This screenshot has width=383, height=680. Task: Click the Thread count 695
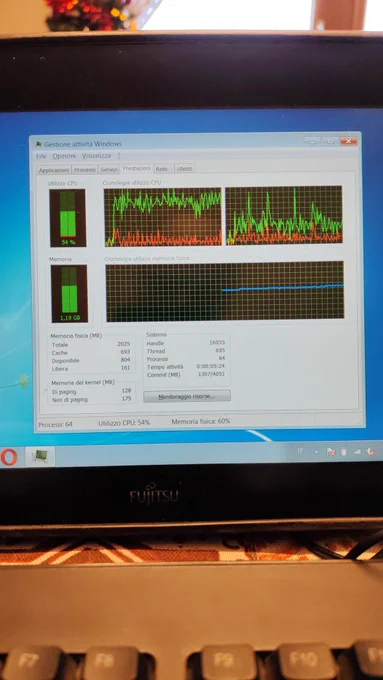220,350
